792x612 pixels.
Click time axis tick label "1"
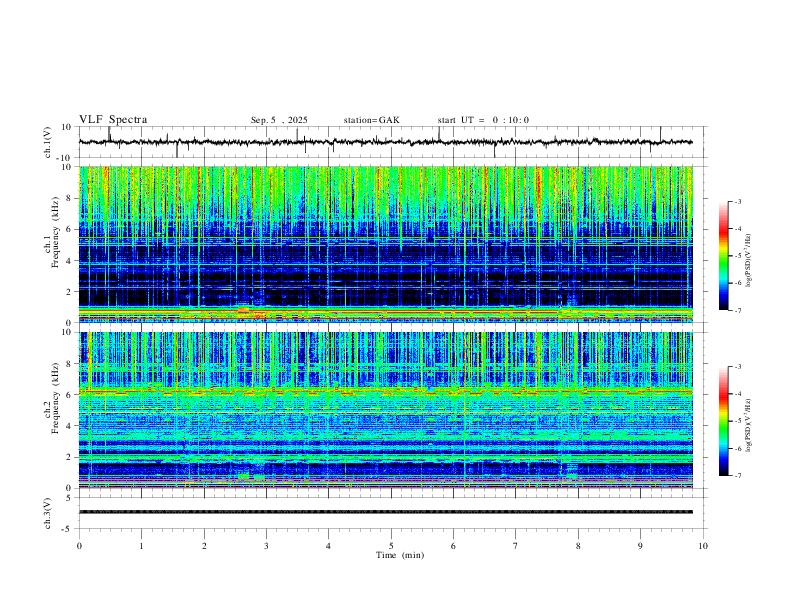141,546
